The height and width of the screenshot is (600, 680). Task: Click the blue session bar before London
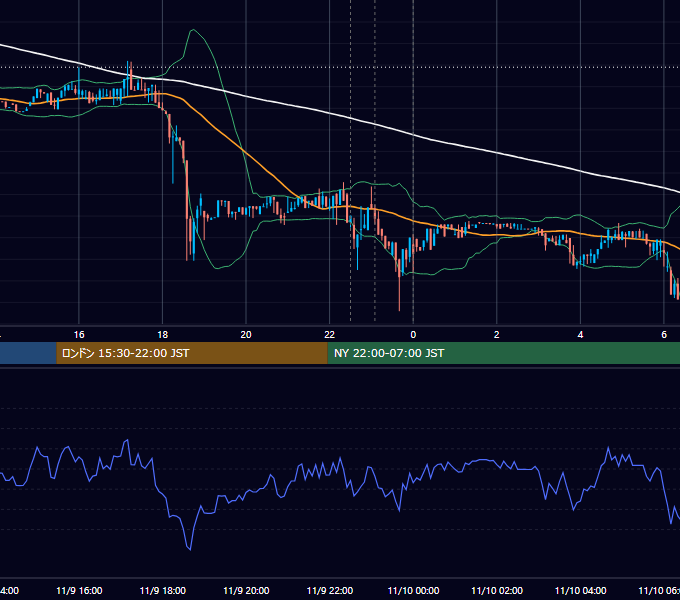[28, 353]
